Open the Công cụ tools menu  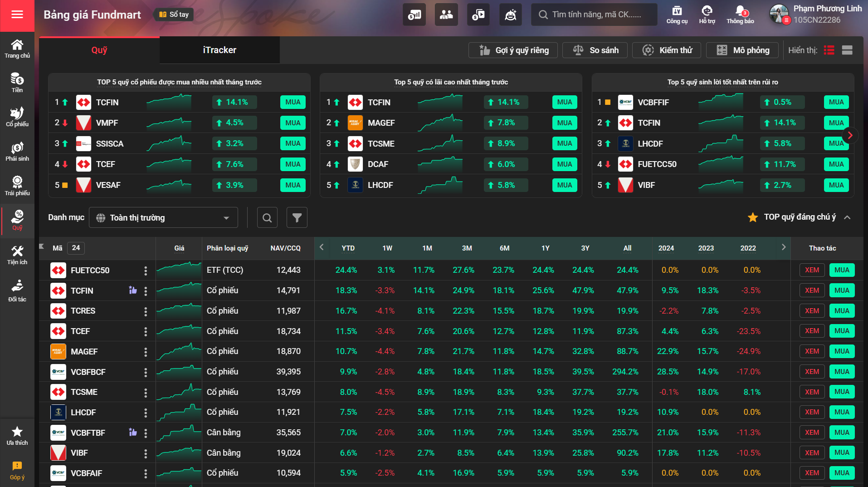click(x=677, y=15)
